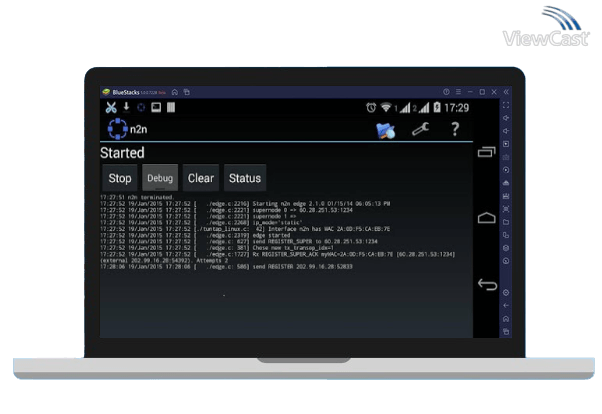602x414 pixels.
Task: Click the BlueStacks multi-instance title bar icon
Action: tap(186, 92)
